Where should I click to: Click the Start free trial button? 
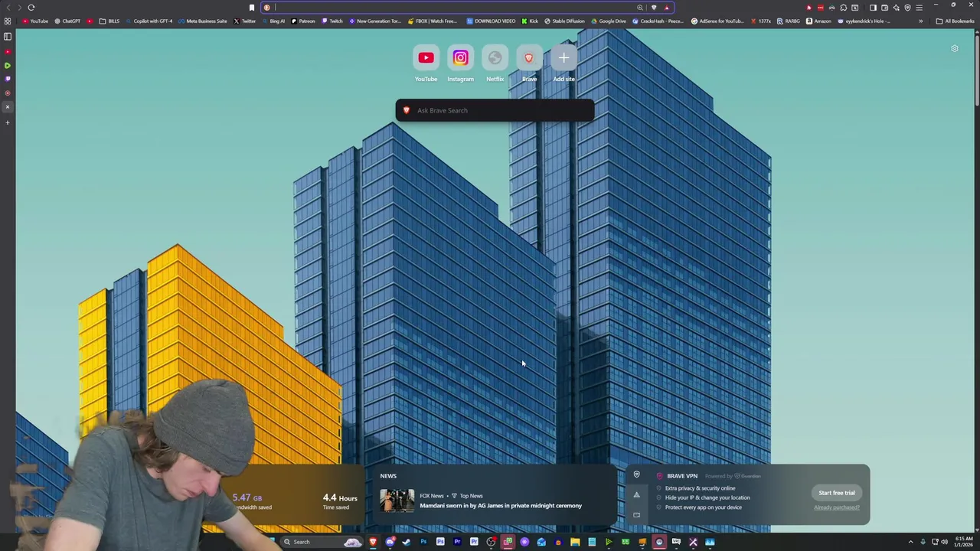coord(837,493)
